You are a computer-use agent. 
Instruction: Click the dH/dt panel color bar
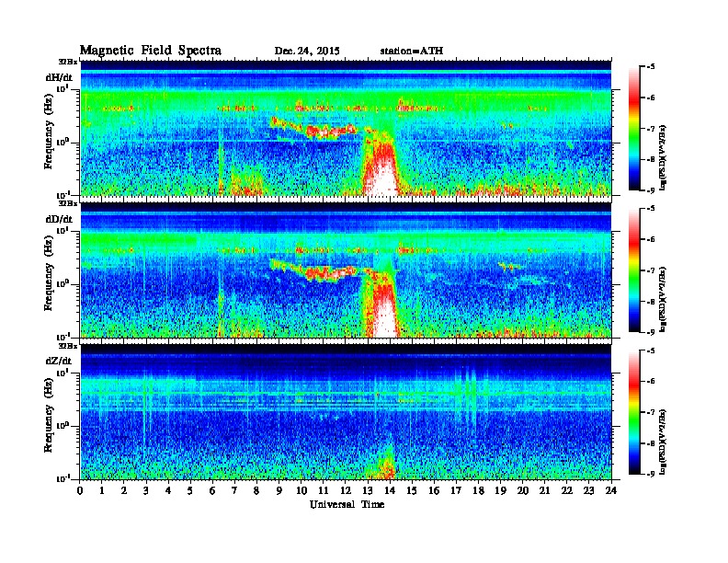[634, 129]
